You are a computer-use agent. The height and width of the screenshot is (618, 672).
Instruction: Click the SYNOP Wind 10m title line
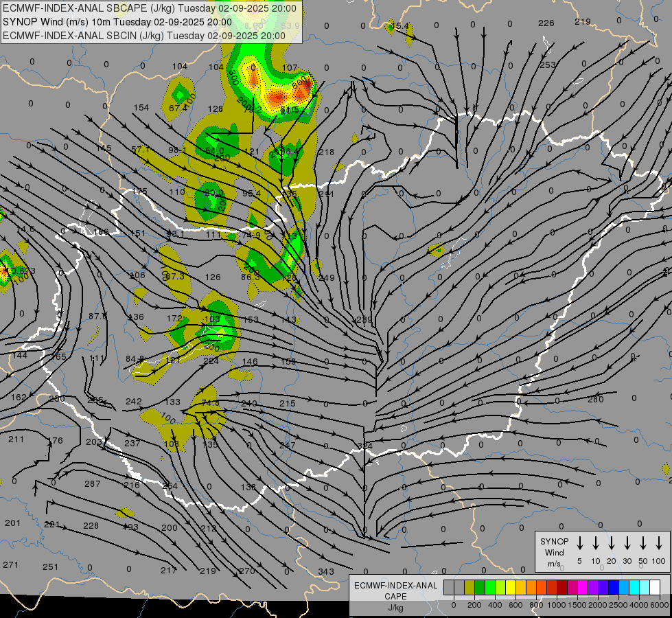pyautogui.click(x=117, y=22)
